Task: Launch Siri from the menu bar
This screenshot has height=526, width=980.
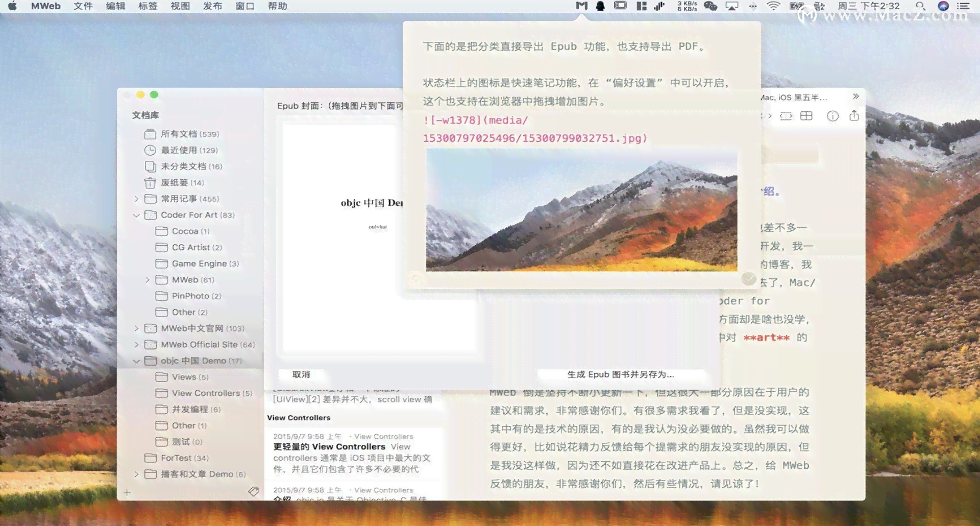Action: (x=943, y=6)
